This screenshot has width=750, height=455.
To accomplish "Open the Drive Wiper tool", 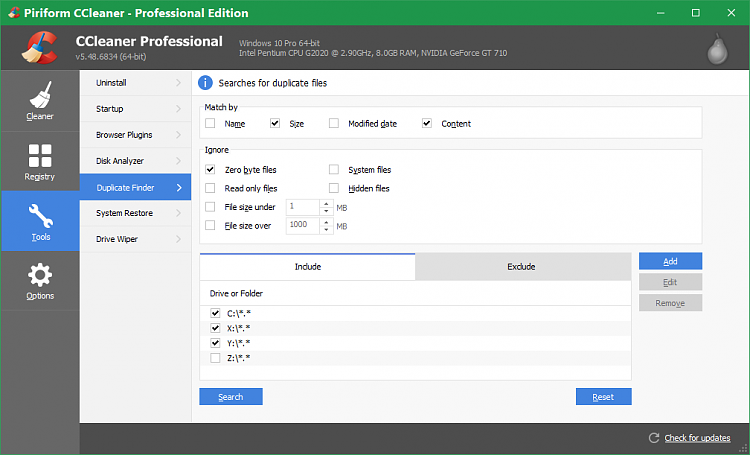I will click(135, 239).
